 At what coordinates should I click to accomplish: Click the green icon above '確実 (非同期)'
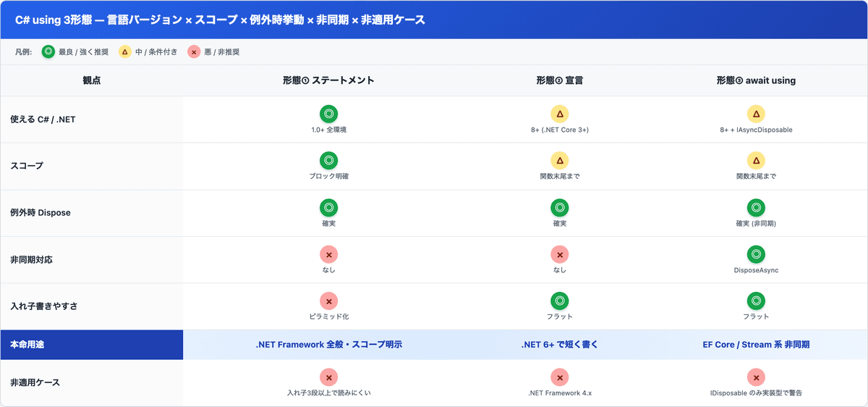pyautogui.click(x=756, y=208)
